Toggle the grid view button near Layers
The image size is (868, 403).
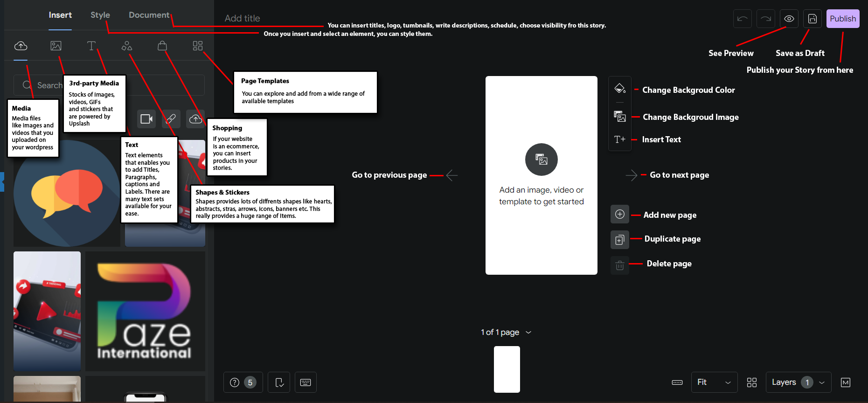(752, 382)
